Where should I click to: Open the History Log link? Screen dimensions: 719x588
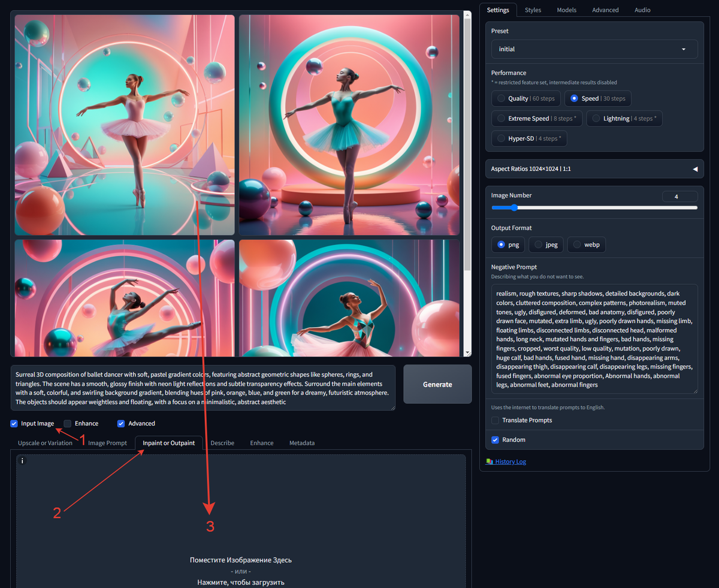[x=510, y=462]
